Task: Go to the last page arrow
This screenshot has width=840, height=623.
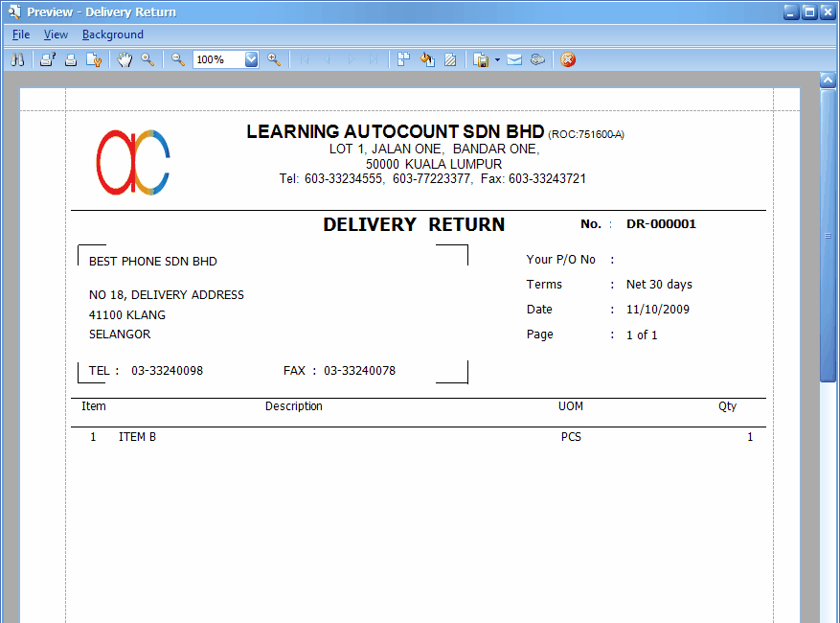Action: point(374,59)
